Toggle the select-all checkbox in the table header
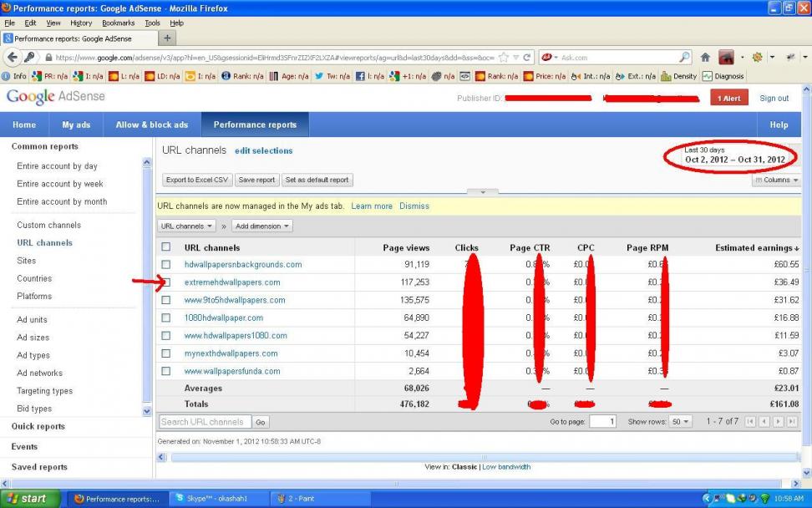This screenshot has height=508, width=812. 165,247
